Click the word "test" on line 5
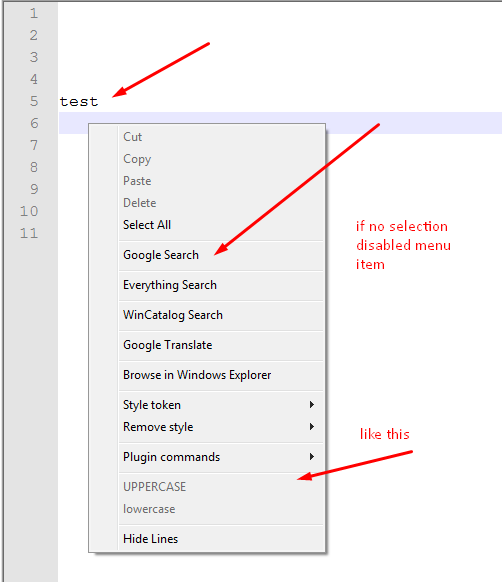 click(x=79, y=102)
